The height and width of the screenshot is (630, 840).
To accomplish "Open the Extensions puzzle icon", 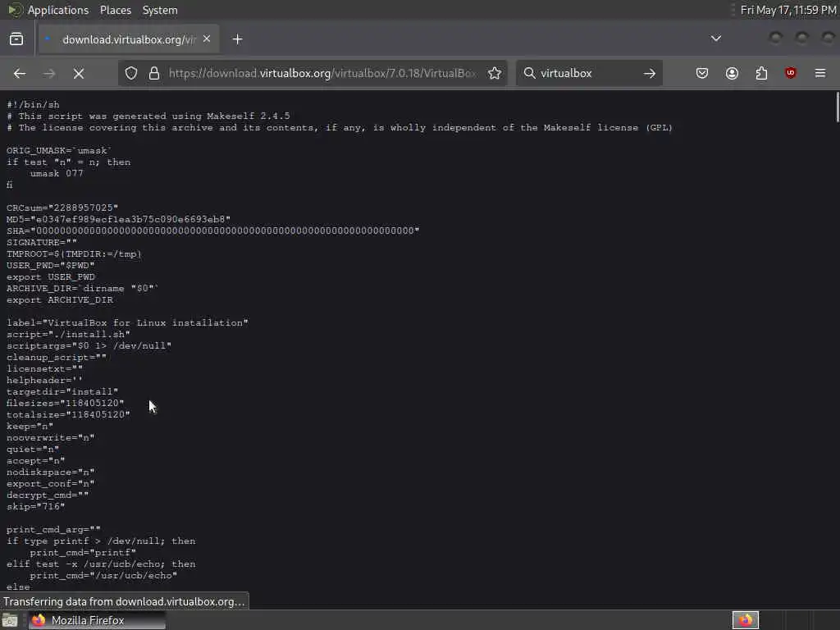I will (x=761, y=73).
